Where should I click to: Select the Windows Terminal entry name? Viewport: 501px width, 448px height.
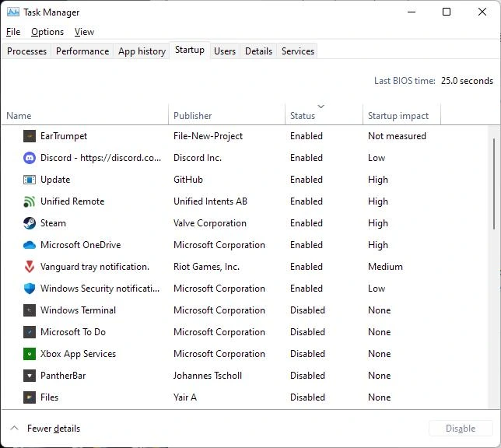coord(78,310)
